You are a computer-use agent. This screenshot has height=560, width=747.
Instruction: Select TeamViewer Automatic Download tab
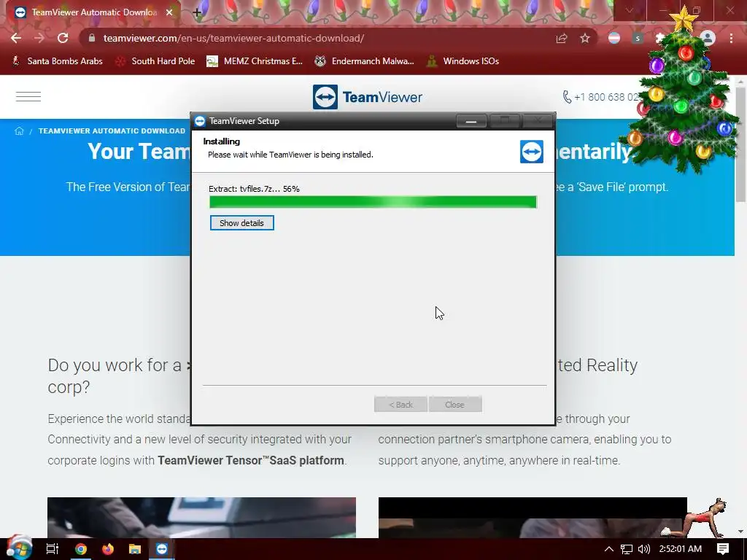point(94,12)
